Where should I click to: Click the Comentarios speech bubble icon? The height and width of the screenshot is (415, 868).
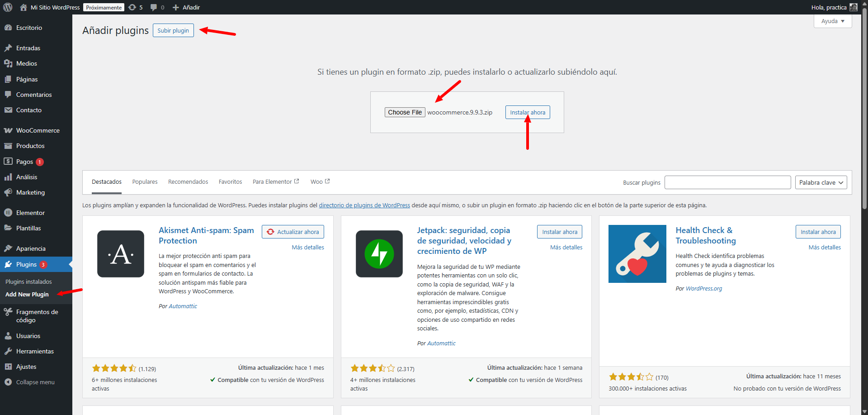coord(8,95)
